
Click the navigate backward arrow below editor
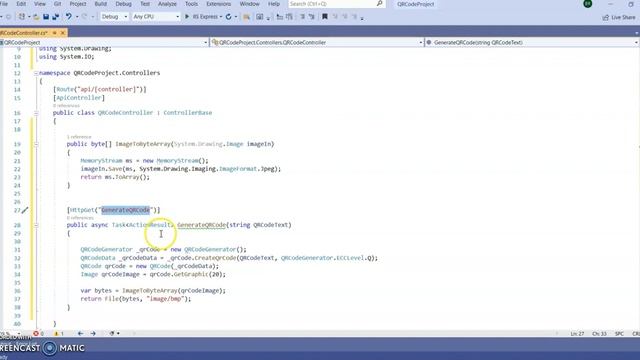click(x=80, y=333)
